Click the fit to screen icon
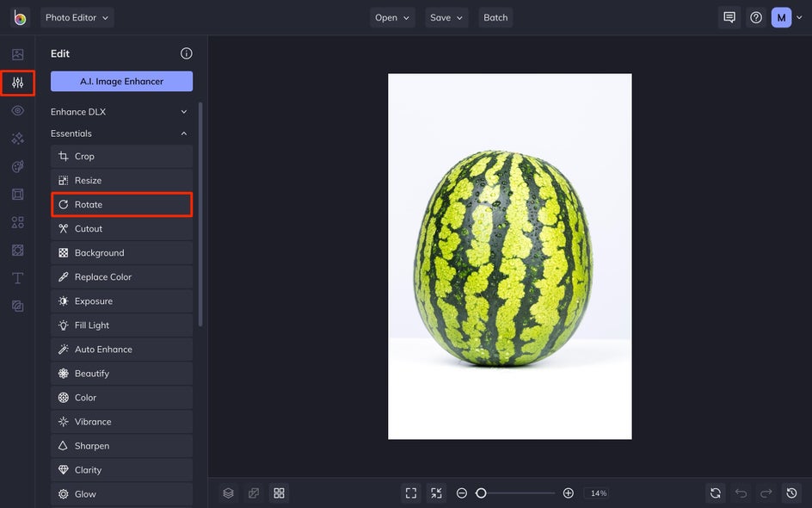 tap(411, 493)
